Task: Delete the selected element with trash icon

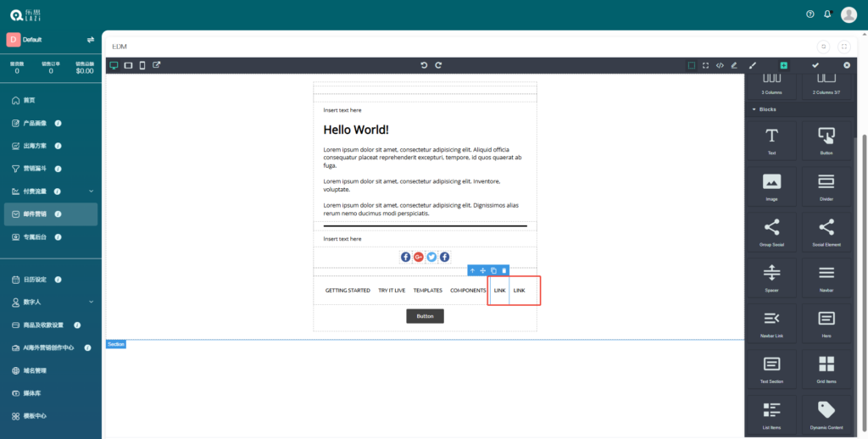Action: [x=504, y=270]
